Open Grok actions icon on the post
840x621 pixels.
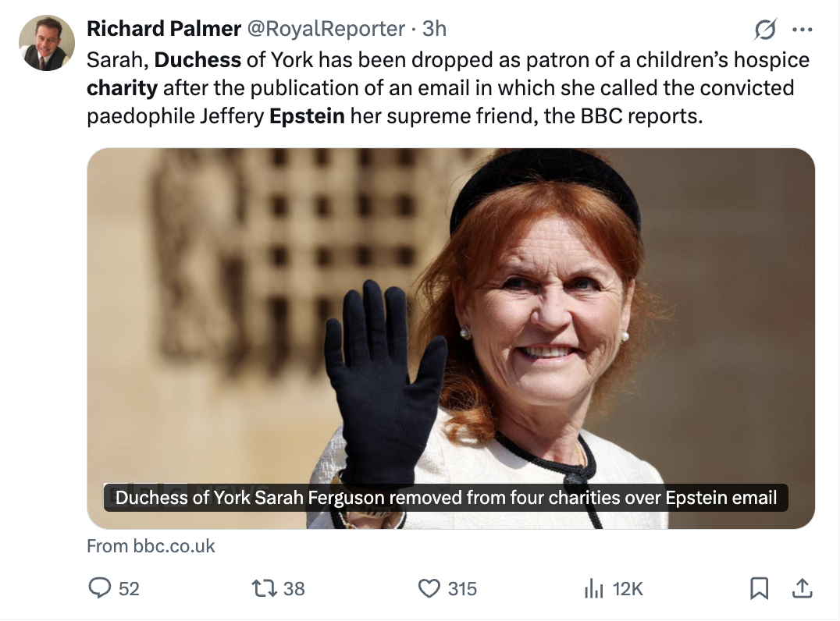click(766, 30)
